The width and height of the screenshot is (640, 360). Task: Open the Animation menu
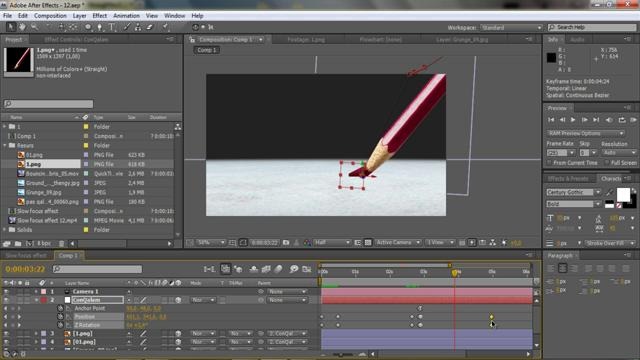tap(126, 16)
